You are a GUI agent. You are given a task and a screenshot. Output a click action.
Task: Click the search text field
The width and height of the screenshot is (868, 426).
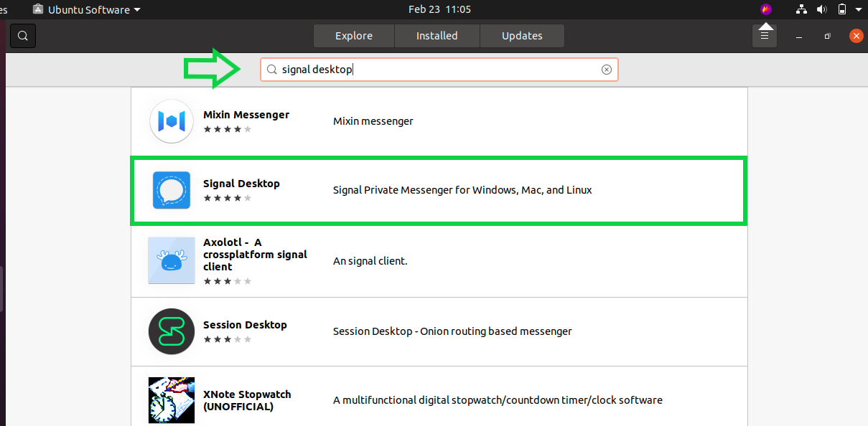coord(439,70)
